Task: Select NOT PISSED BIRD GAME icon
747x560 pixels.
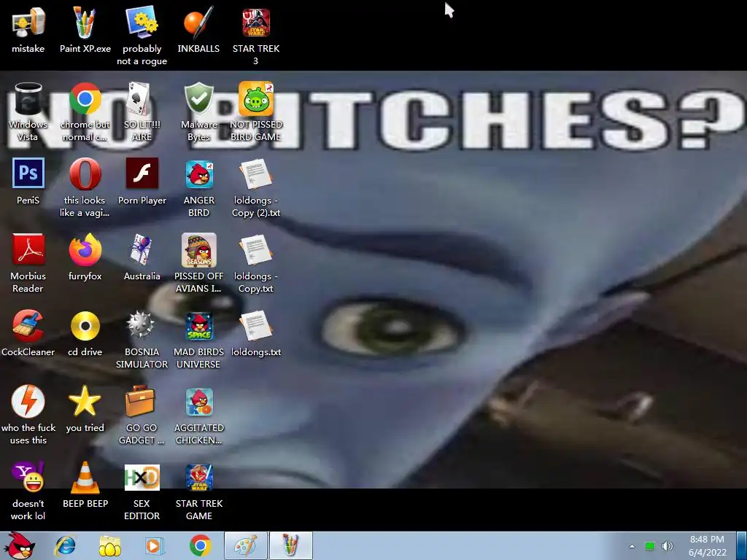Action: [256, 99]
